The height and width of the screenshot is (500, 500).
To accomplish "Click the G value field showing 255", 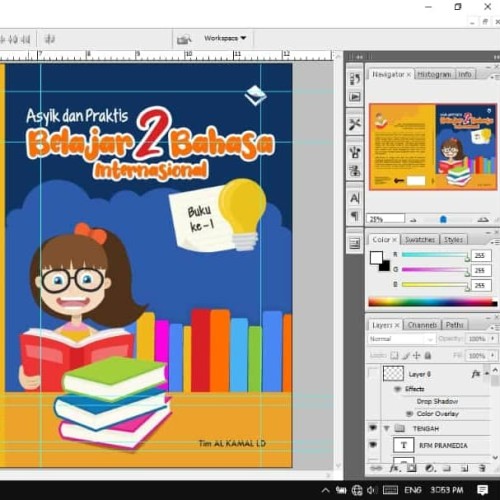I will (481, 270).
